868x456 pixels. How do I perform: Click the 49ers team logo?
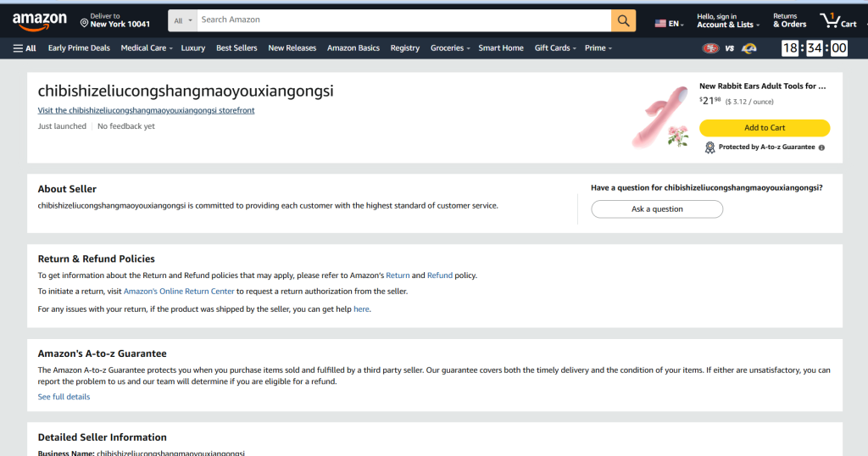(x=709, y=48)
